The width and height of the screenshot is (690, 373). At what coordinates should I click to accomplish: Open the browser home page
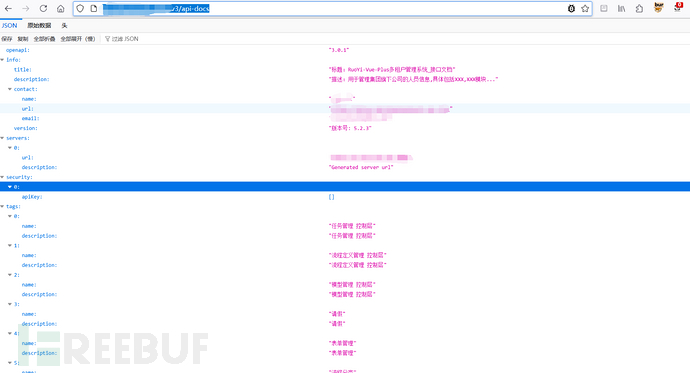pos(61,8)
